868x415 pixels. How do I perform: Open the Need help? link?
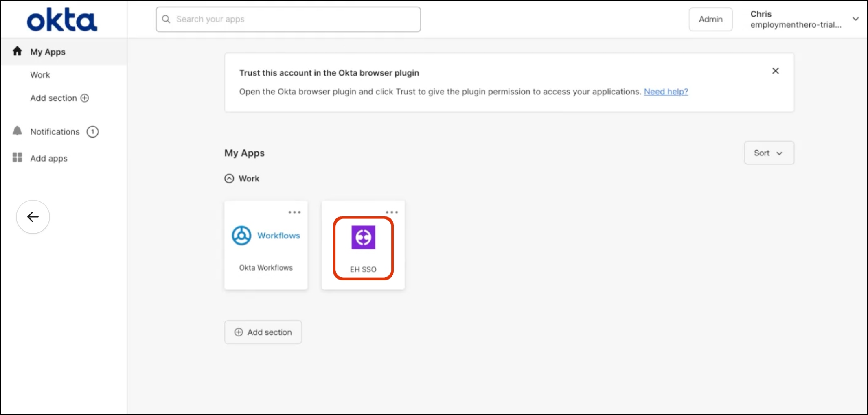[x=666, y=92]
